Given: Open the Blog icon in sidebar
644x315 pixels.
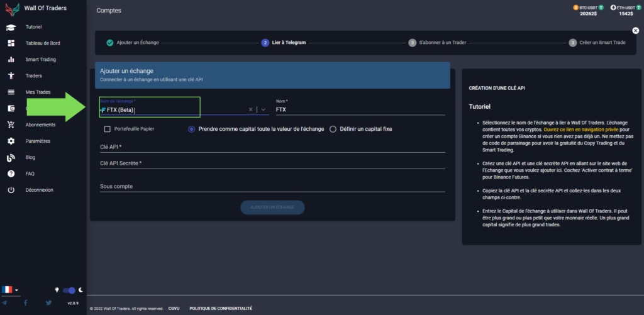Looking at the screenshot, I should [11, 157].
